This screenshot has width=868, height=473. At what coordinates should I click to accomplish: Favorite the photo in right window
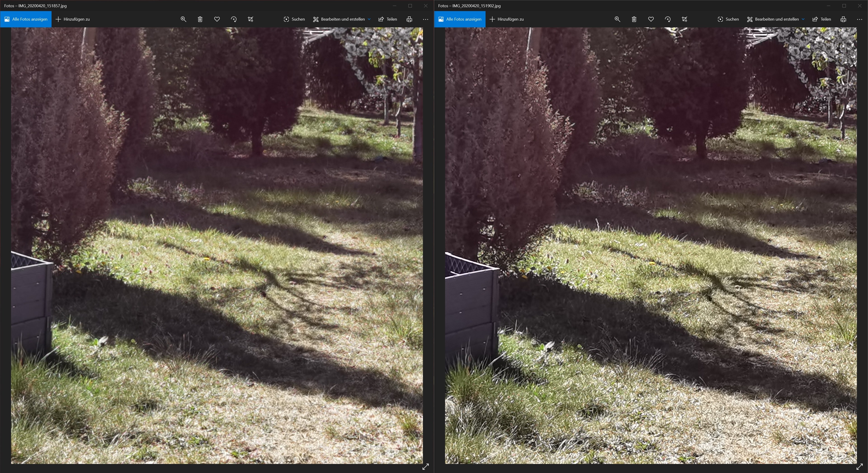(651, 19)
